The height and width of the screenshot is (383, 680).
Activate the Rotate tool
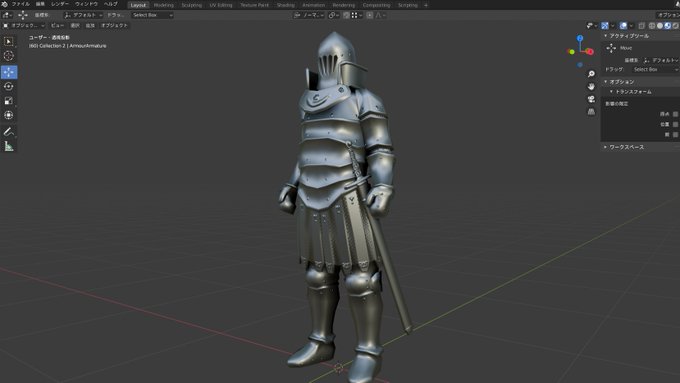pos(9,86)
